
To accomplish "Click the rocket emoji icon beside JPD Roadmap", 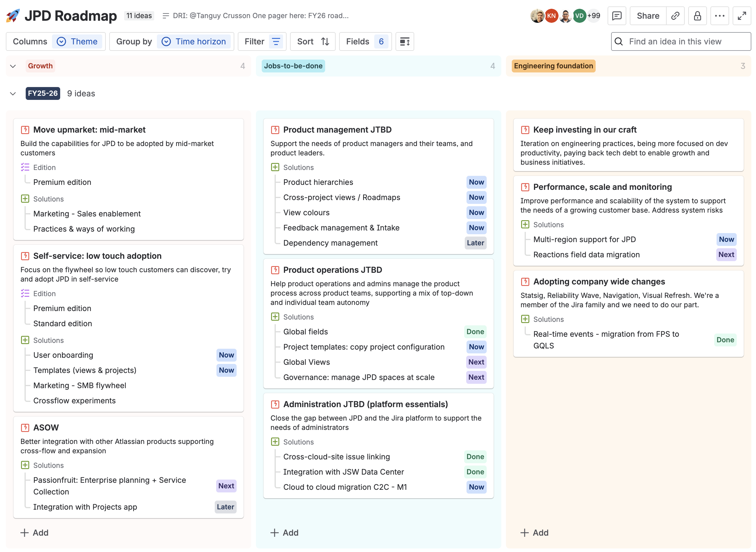I will 13,16.
